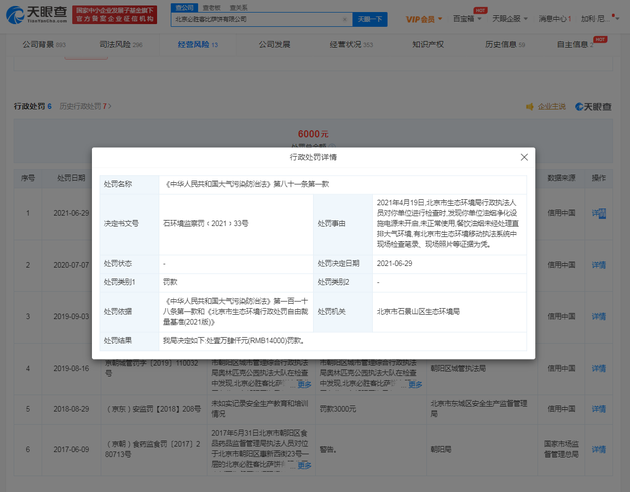Viewport: 630px width, 492px height.
Task: Open 消息中心 notifications
Action: pos(555,18)
